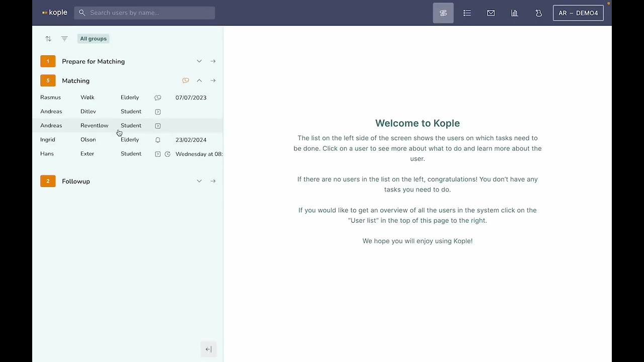Click the surname Exter
Viewport: 644px width, 362px height.
click(87, 154)
